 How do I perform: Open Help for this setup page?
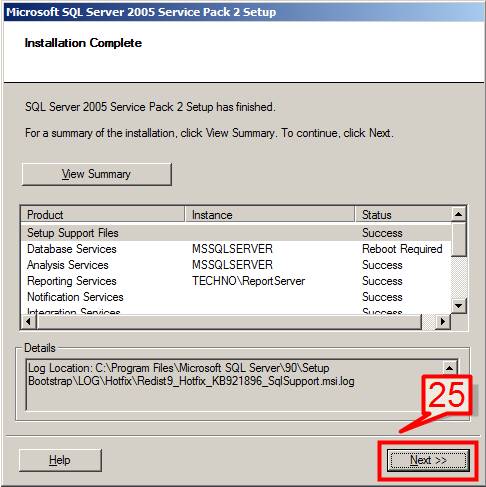tap(60, 460)
